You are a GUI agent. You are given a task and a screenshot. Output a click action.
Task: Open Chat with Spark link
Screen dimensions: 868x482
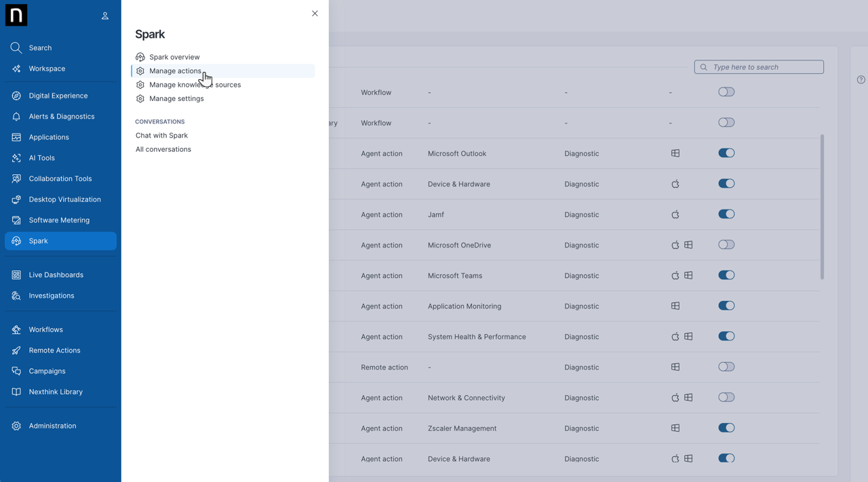click(x=161, y=136)
